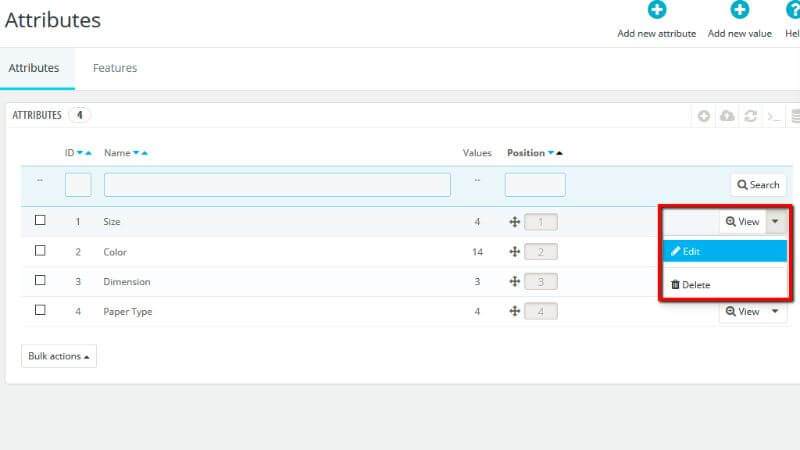The width and height of the screenshot is (800, 450).
Task: Click the refresh list icon
Action: point(750,116)
